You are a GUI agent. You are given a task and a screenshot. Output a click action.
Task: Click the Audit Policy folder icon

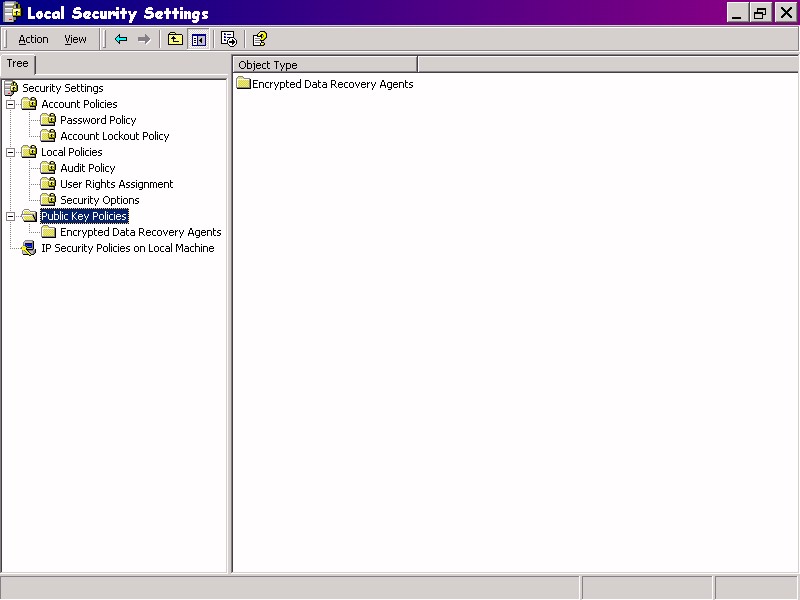(x=48, y=167)
